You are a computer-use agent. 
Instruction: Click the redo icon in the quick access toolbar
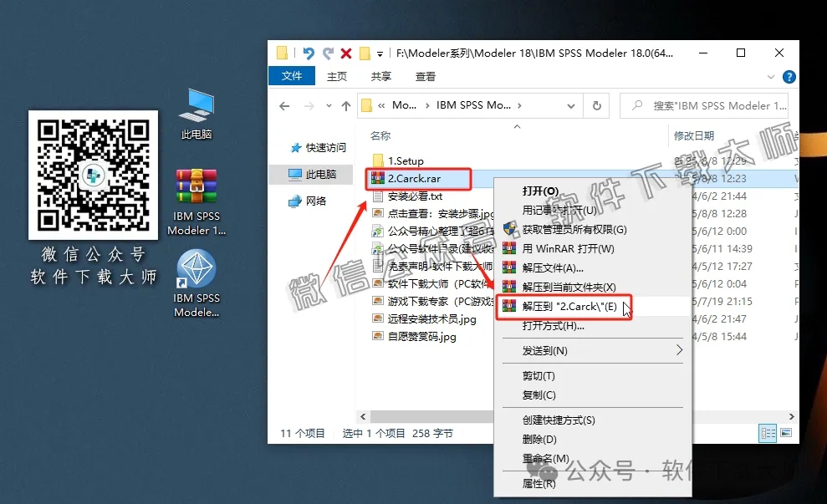pyautogui.click(x=329, y=52)
